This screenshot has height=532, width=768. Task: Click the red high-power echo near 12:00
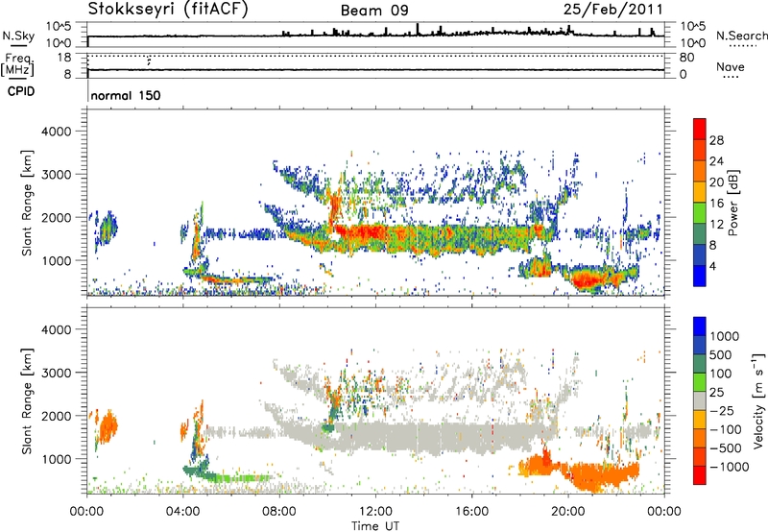coord(363,231)
